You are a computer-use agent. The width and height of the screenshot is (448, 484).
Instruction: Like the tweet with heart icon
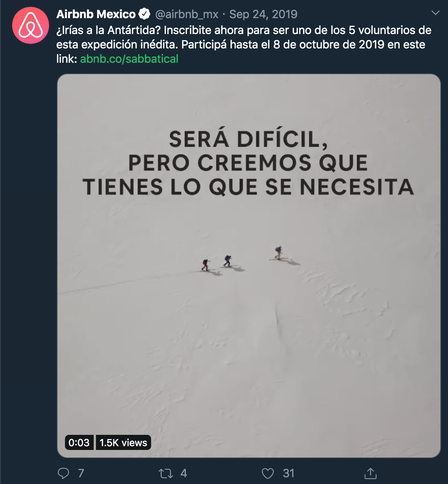coord(268,473)
